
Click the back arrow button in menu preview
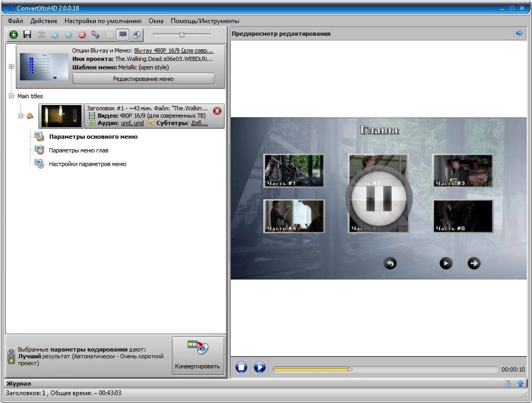[x=390, y=263]
